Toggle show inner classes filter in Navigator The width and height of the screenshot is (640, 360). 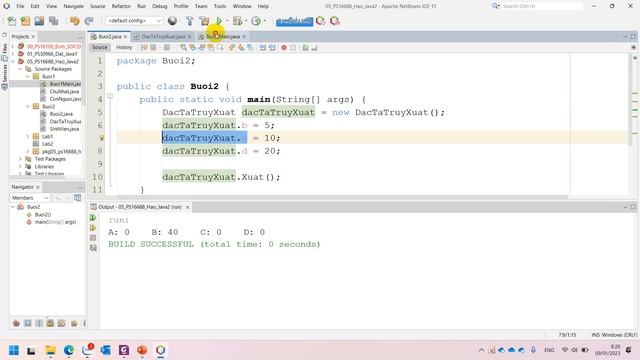pos(62,323)
